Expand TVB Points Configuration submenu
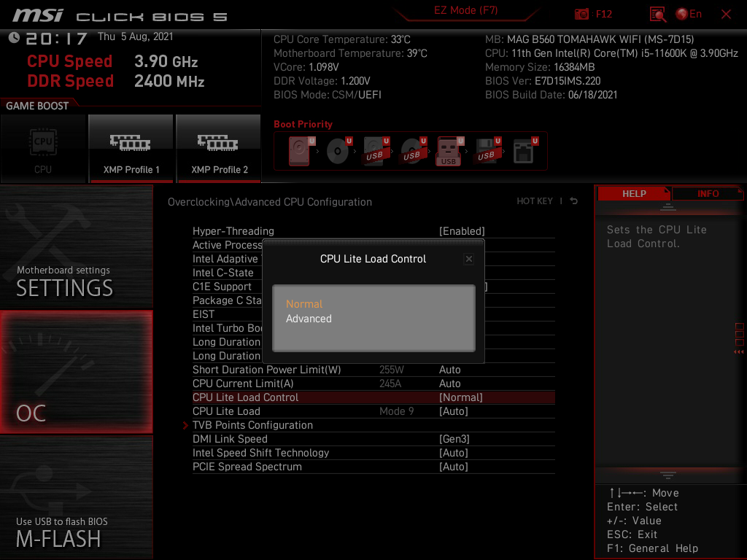747x560 pixels. [x=252, y=425]
